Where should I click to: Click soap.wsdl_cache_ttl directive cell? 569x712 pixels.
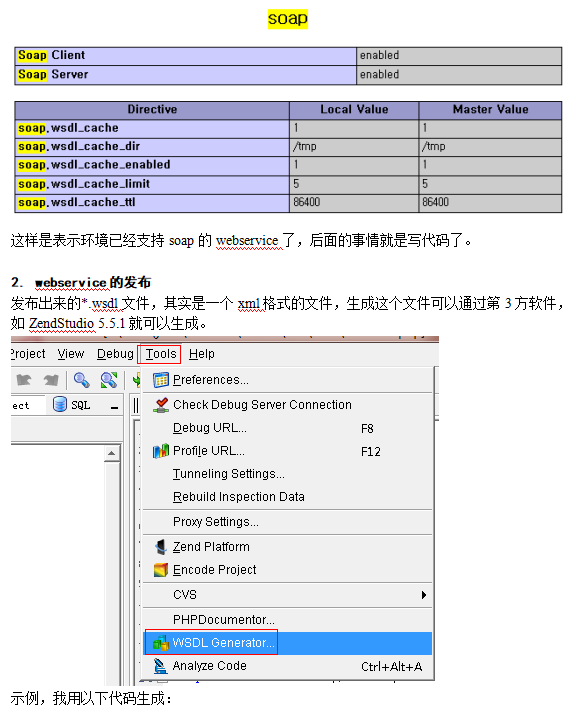[152, 203]
